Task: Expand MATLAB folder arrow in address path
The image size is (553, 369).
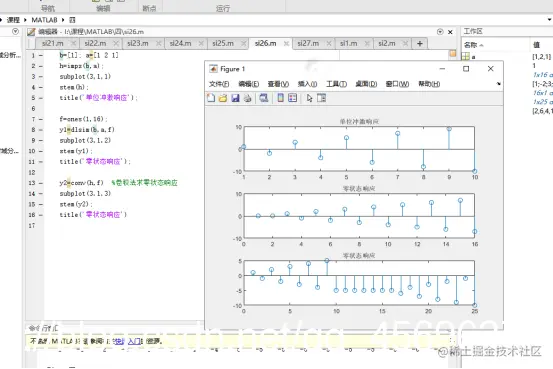Action: pos(63,20)
